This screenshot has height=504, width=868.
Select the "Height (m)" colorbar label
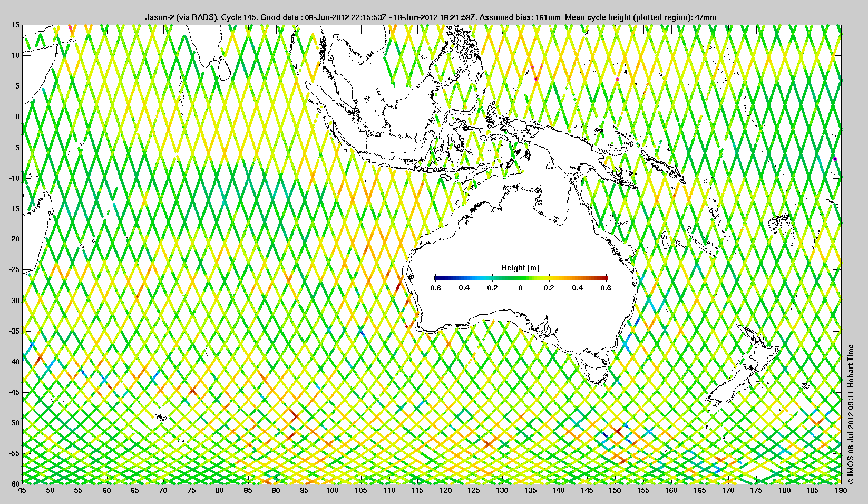click(x=520, y=268)
